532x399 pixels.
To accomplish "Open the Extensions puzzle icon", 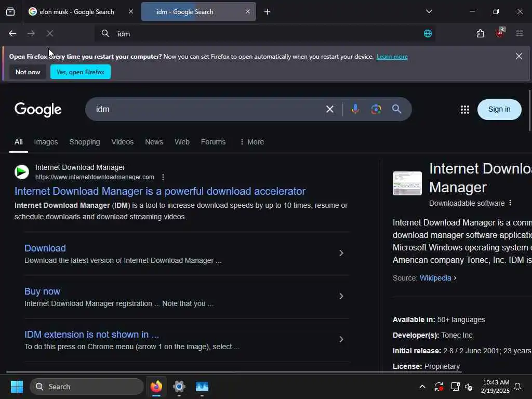I will (480, 33).
